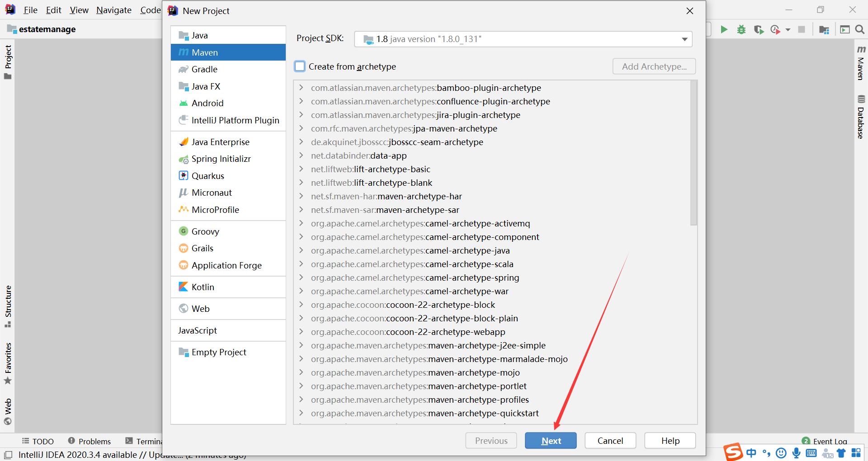This screenshot has width=868, height=461.
Task: Click the Debug bug icon in toolbar
Action: [x=741, y=29]
